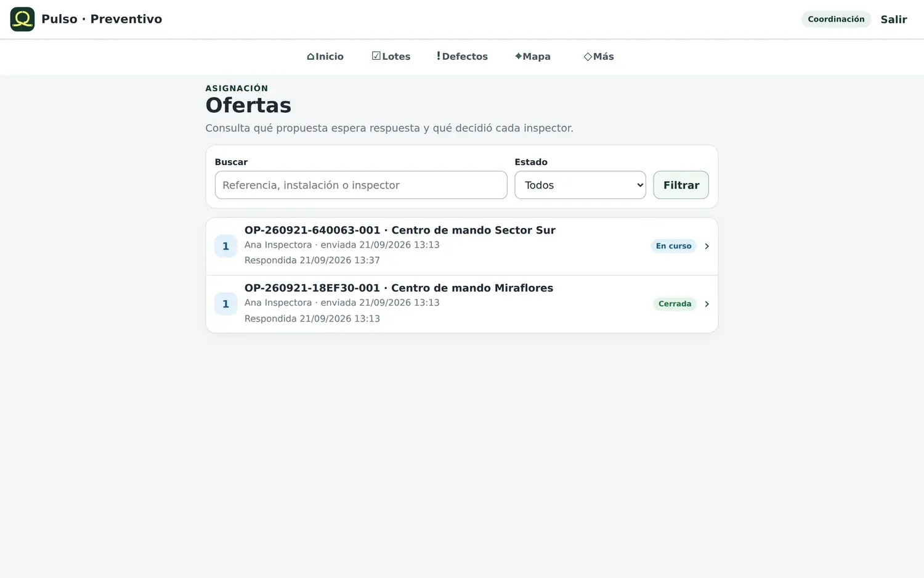Click 'Respondida 21/09/2026 13:13' text
924x578 pixels.
coord(312,319)
